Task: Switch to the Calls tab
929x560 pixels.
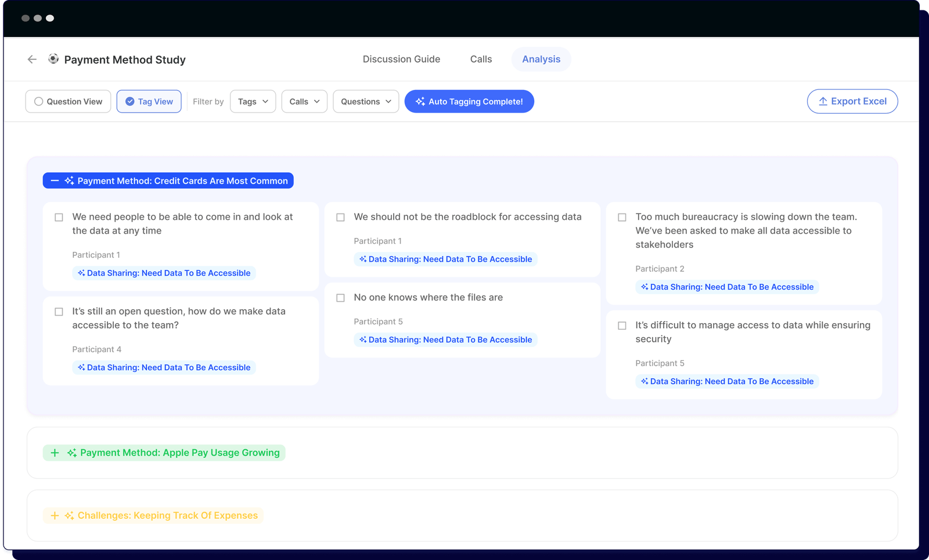Action: 481,59
